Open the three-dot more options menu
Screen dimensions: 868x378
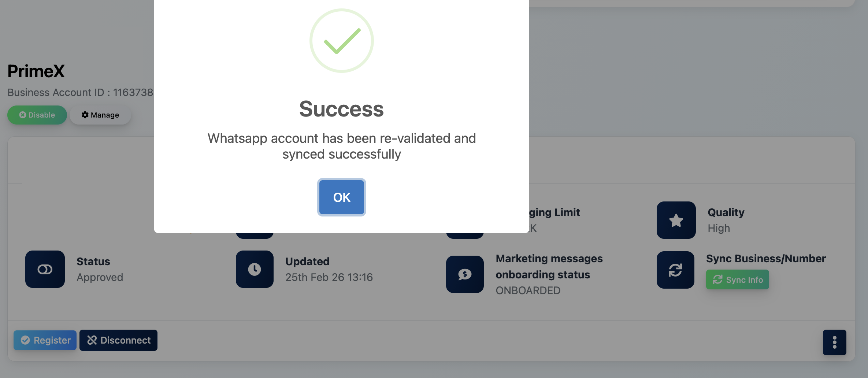click(834, 342)
